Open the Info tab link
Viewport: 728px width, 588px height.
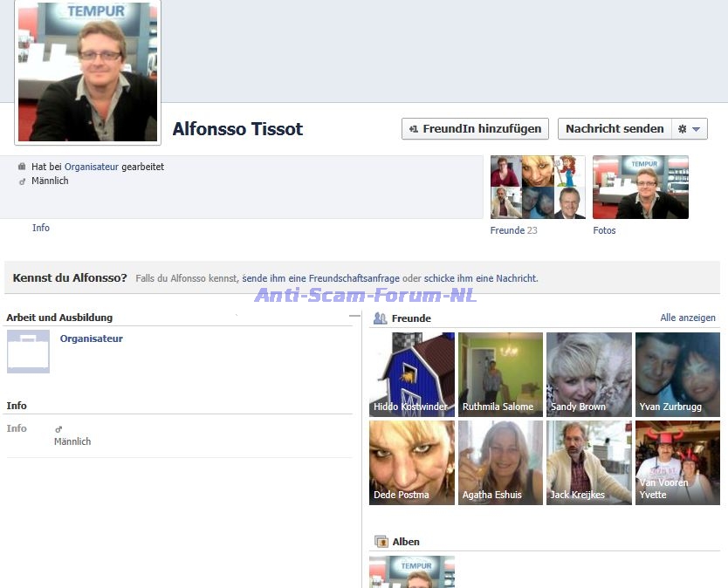pyautogui.click(x=41, y=228)
